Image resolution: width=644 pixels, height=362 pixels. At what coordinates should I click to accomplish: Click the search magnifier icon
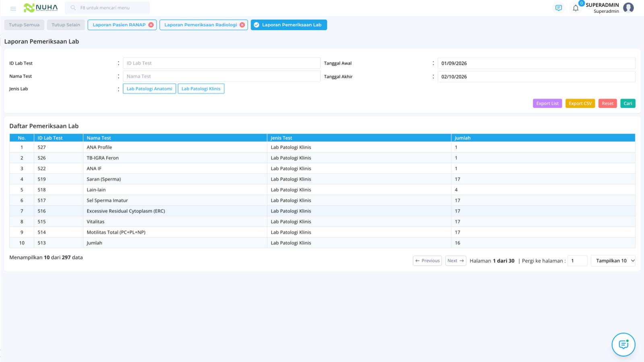(73, 8)
